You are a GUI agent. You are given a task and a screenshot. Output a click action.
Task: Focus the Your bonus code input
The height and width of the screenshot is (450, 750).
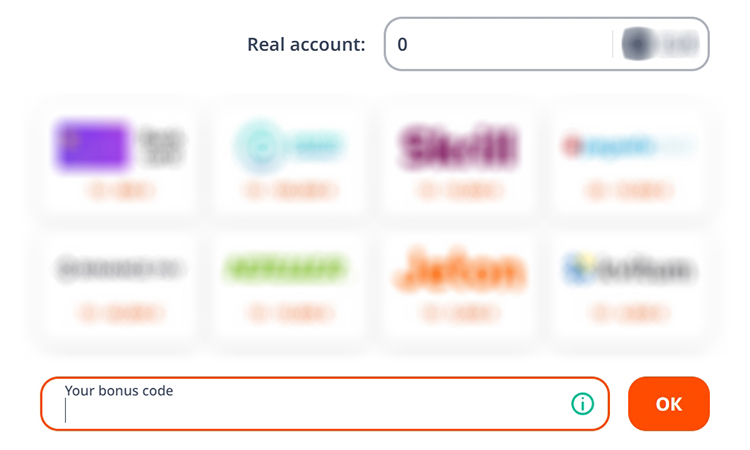pos(310,411)
